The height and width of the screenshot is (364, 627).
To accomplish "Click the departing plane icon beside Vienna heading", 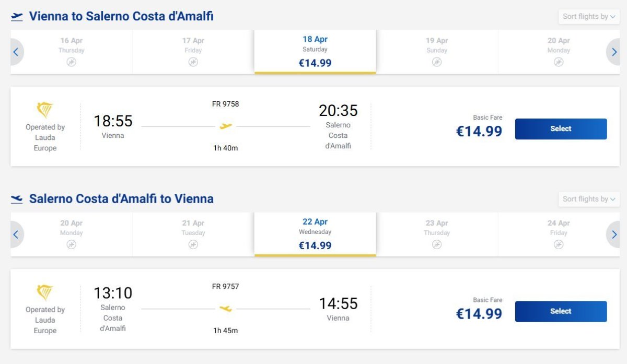I will click(17, 17).
